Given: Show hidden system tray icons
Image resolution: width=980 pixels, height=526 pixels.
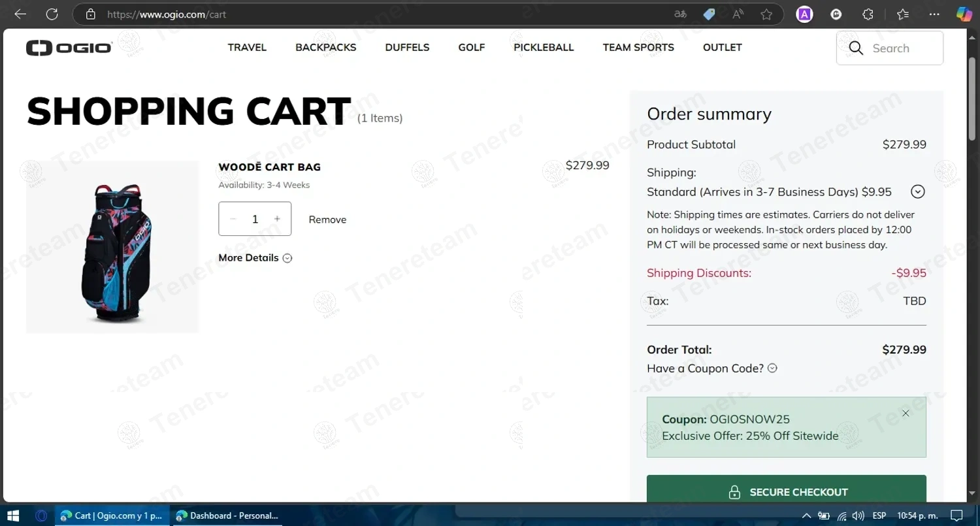Looking at the screenshot, I should pyautogui.click(x=807, y=516).
